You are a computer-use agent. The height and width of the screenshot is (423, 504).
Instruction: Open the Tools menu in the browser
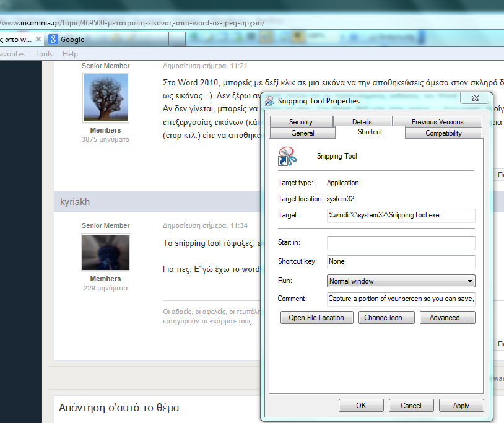click(x=44, y=54)
